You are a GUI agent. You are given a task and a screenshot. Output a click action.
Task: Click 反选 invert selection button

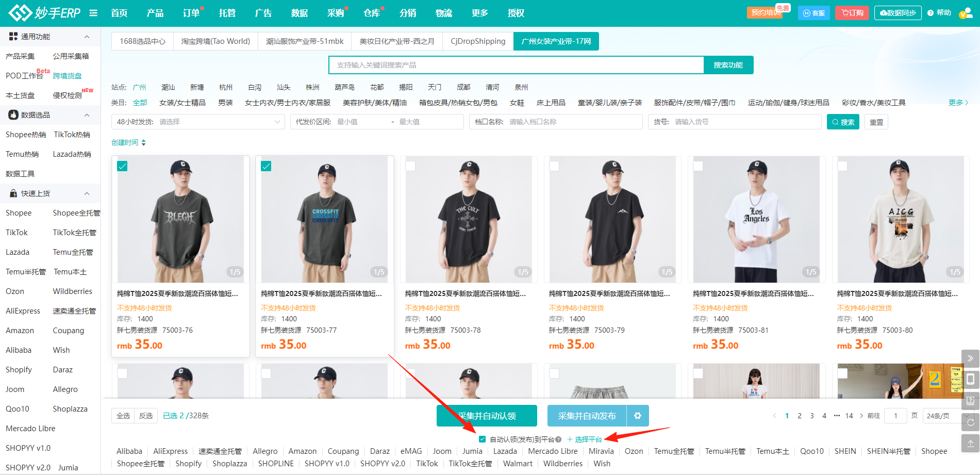pyautogui.click(x=146, y=416)
